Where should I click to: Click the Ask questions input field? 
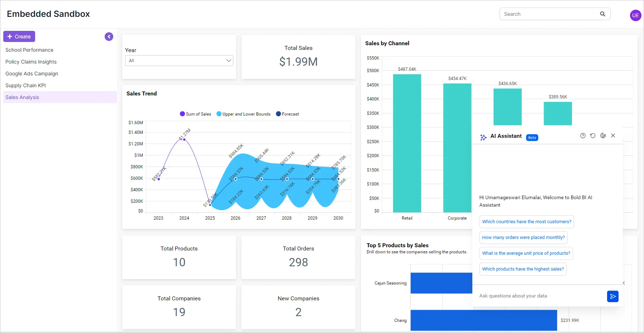point(539,296)
